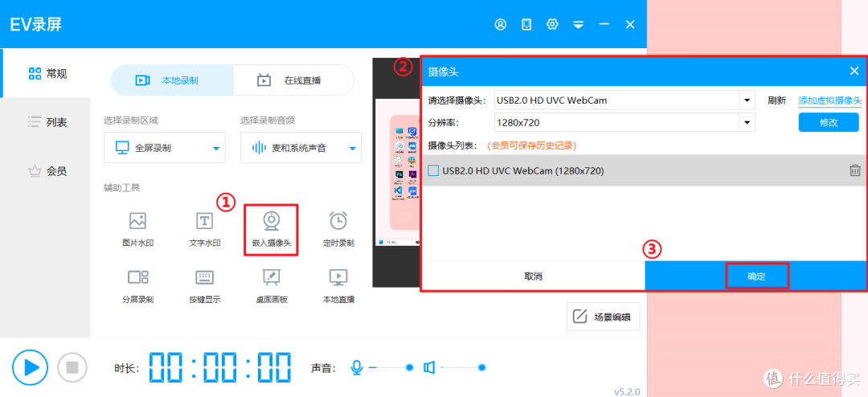Open the 嵌入摄像头 embed camera tool
Viewport: 868px width, 397px height.
(x=272, y=229)
